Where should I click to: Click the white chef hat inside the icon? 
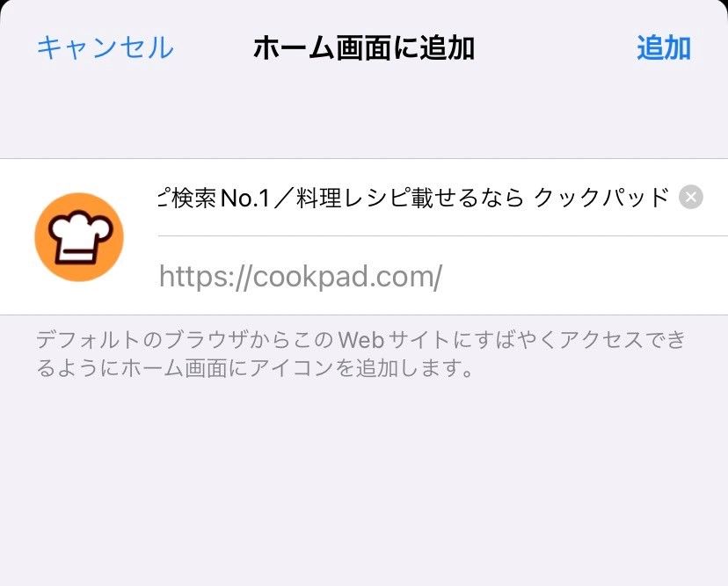coord(80,235)
